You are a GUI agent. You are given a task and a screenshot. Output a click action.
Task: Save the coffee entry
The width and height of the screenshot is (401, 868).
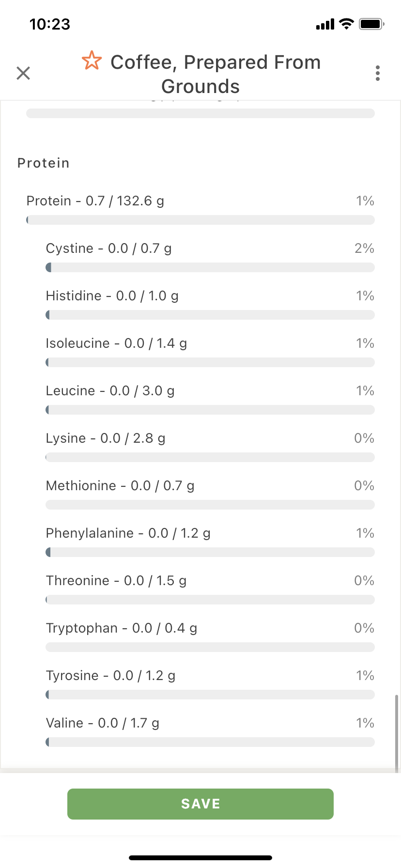200,804
